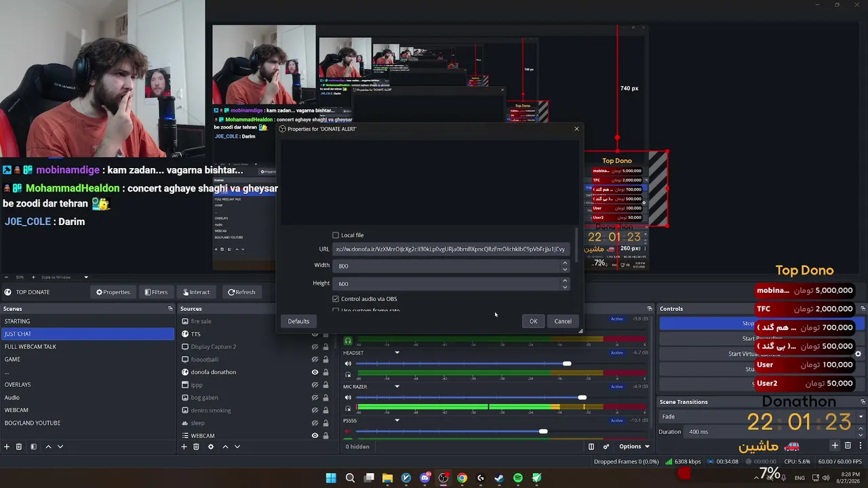
Task: Show the ippp source
Action: pyautogui.click(x=315, y=385)
